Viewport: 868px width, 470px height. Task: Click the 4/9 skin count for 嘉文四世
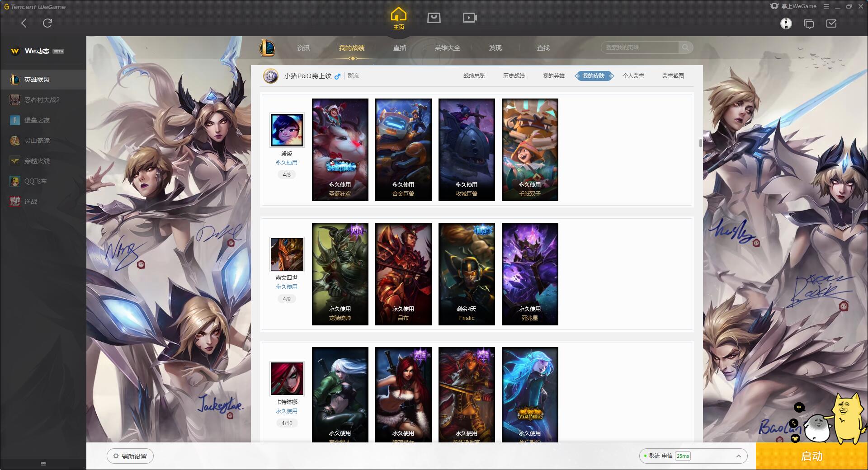[x=287, y=299]
